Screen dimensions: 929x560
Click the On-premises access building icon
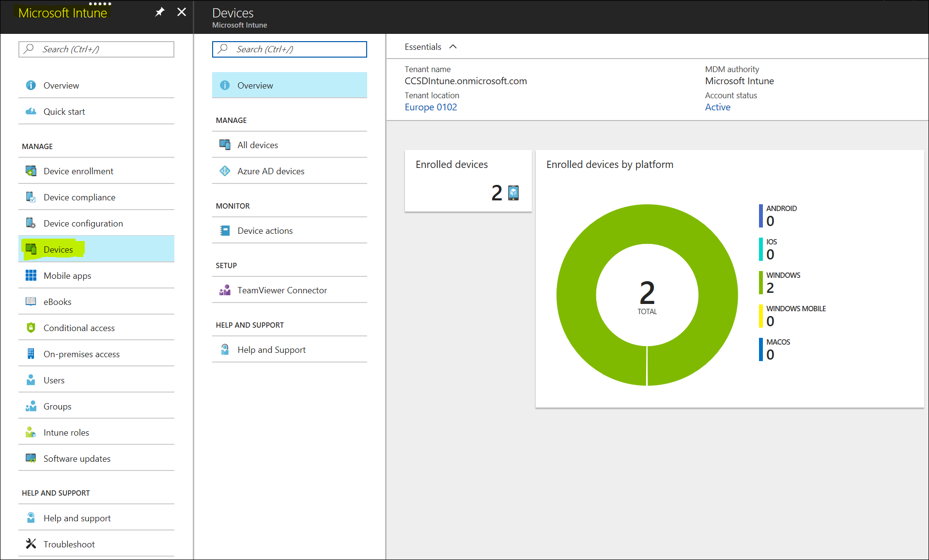(31, 354)
